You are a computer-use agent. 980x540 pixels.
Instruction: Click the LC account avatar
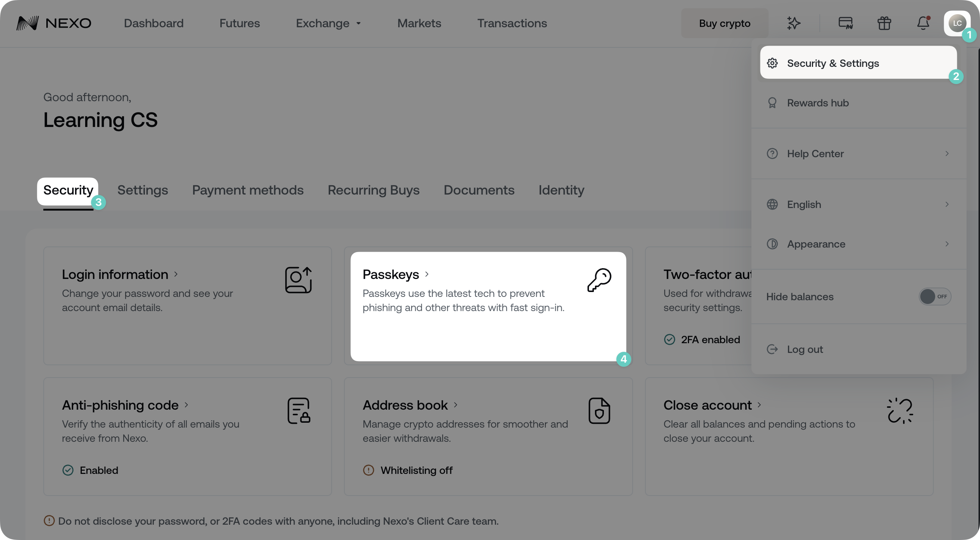(957, 23)
